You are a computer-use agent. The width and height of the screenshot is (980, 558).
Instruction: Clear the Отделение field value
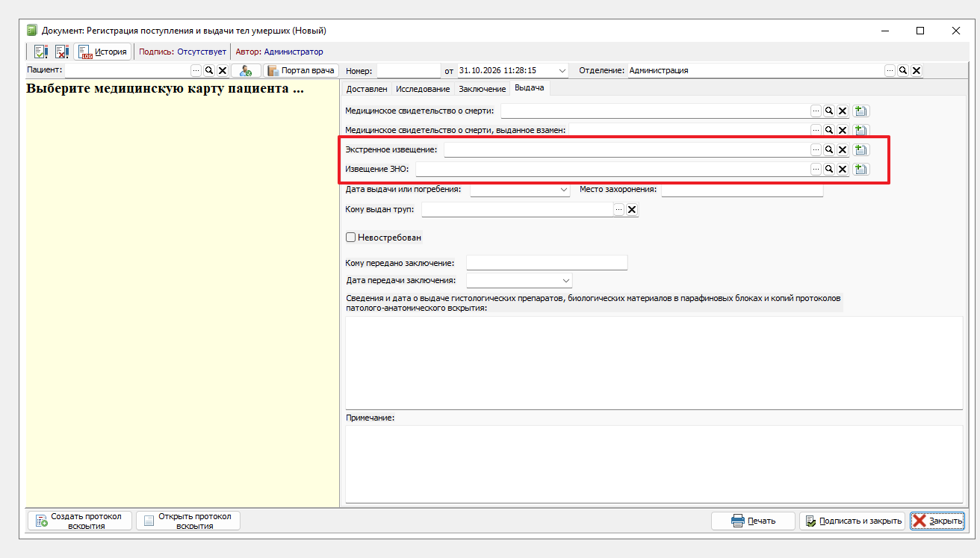coord(917,70)
